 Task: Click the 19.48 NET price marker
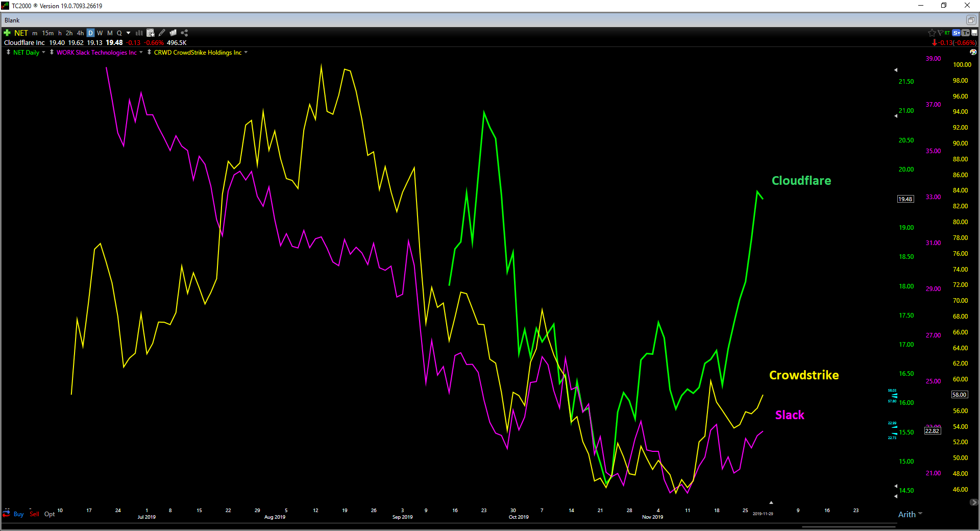(905, 199)
